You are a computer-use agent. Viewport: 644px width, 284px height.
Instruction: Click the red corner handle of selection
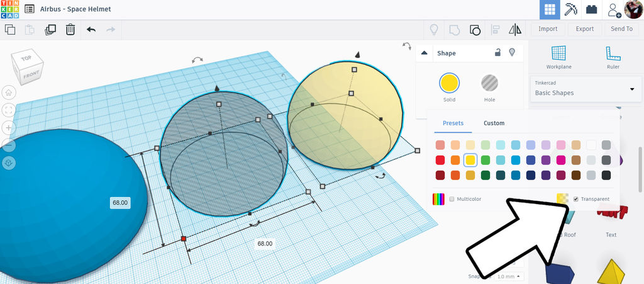(184, 239)
